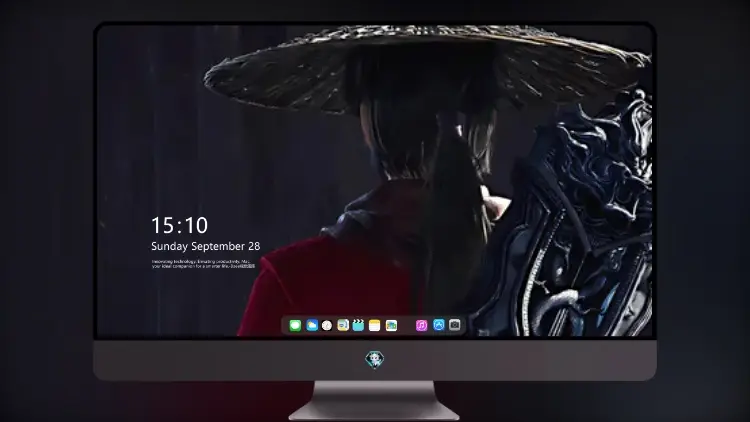Open the yellow Notes app in dock

(375, 326)
